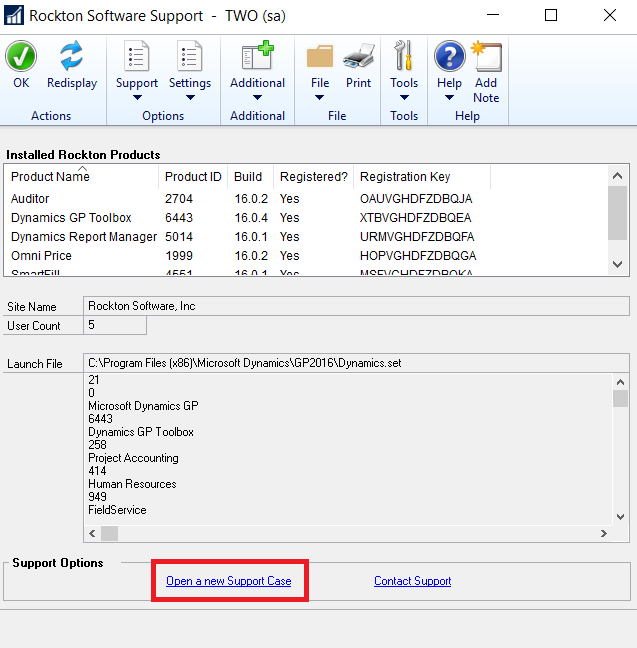Maximize the Rockton Software Support window

point(551,16)
